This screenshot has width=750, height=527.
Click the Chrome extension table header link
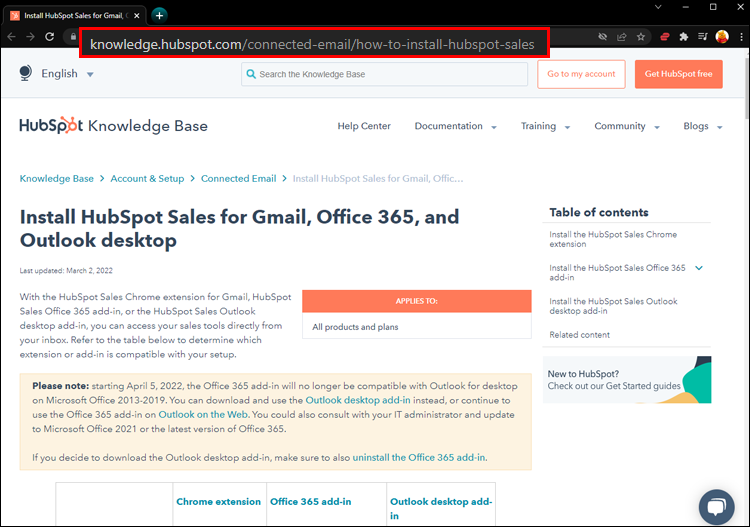(219, 502)
